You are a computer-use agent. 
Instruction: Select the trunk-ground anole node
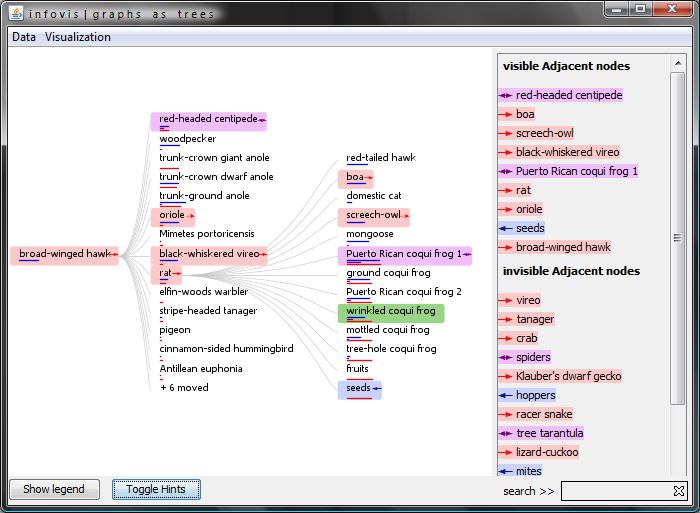pyautogui.click(x=204, y=196)
